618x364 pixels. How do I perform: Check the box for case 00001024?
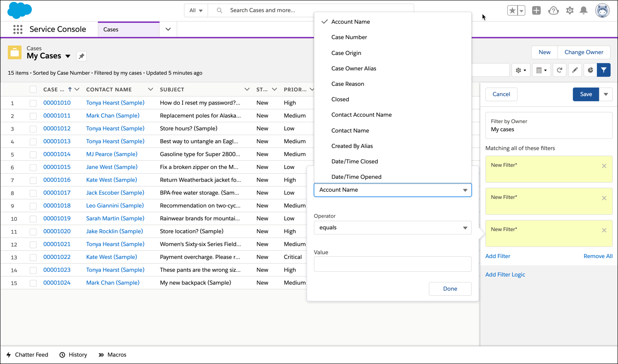click(33, 283)
